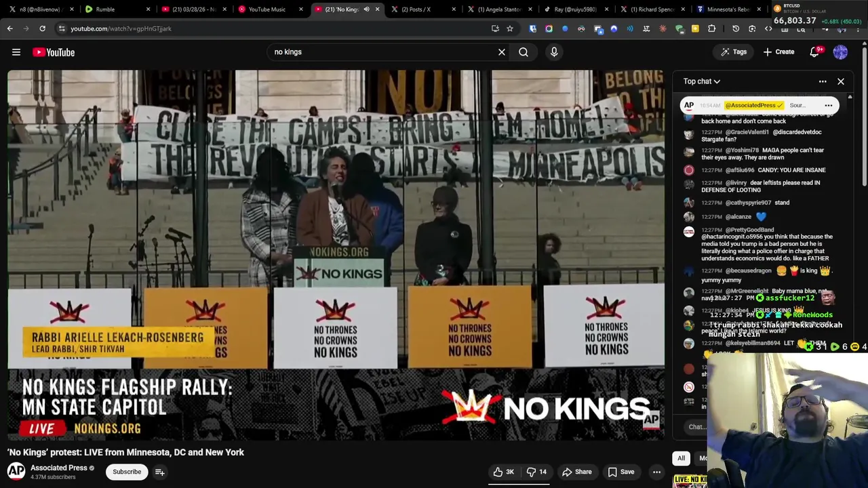868x488 pixels.
Task: Start voice search with microphone icon
Action: 554,52
